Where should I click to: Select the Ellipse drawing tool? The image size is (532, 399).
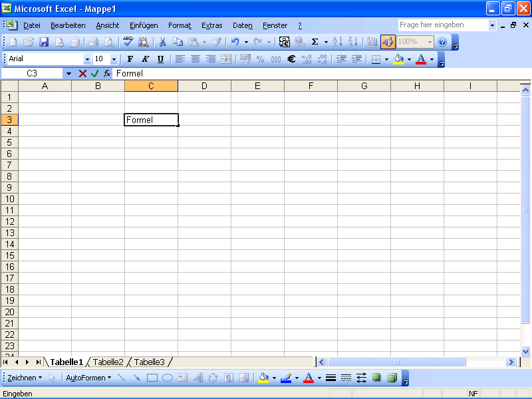click(167, 378)
